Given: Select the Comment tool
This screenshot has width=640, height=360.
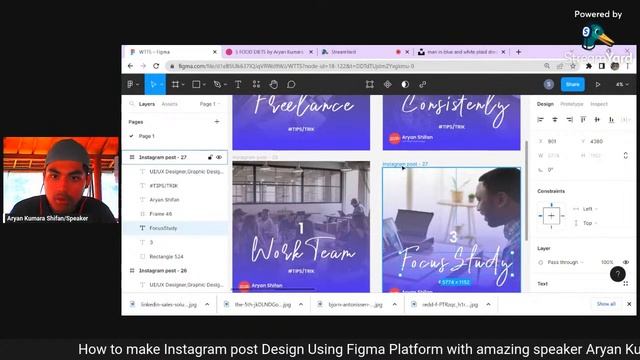Looking at the screenshot, I should coord(291,84).
